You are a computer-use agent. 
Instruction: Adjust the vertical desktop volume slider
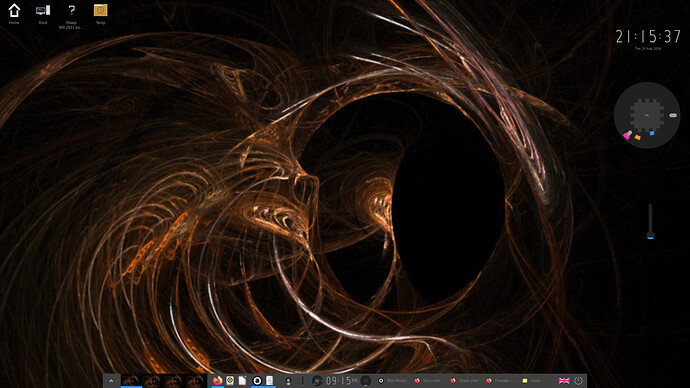point(650,221)
